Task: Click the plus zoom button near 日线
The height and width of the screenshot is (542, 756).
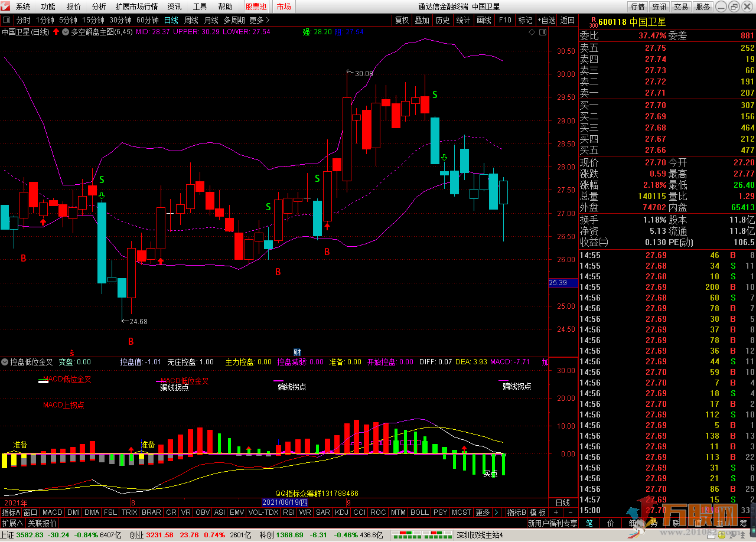Action: point(555,512)
